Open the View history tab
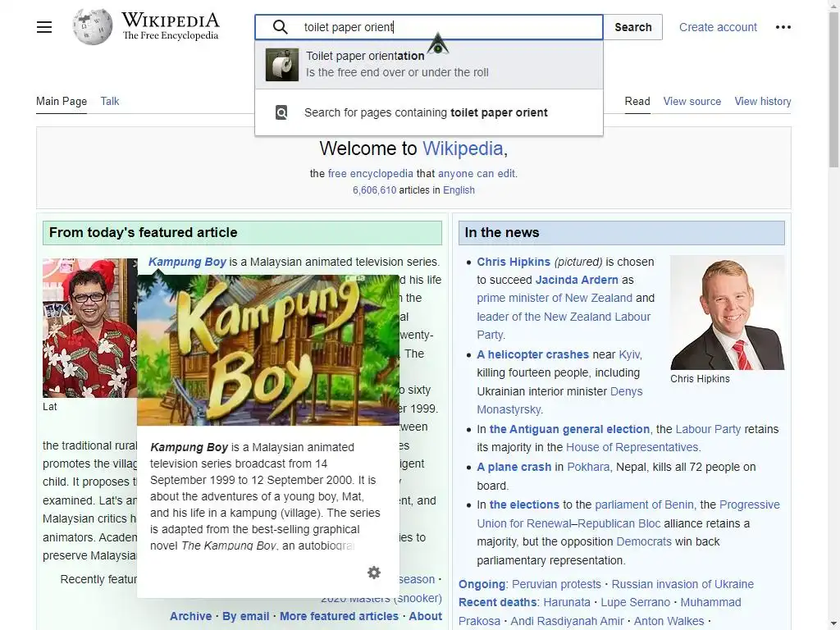 763,101
